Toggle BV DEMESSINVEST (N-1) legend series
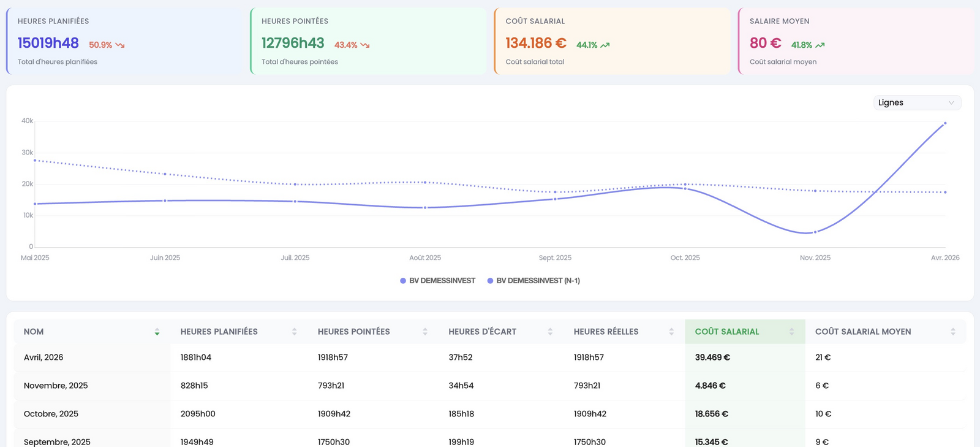 point(533,281)
